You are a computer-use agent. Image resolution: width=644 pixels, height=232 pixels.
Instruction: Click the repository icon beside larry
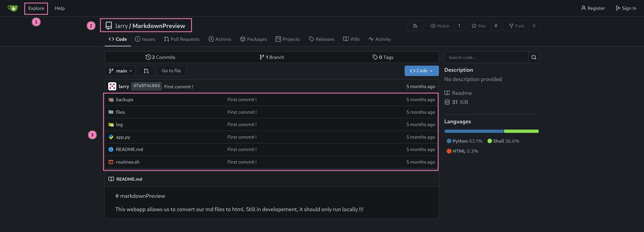click(109, 26)
